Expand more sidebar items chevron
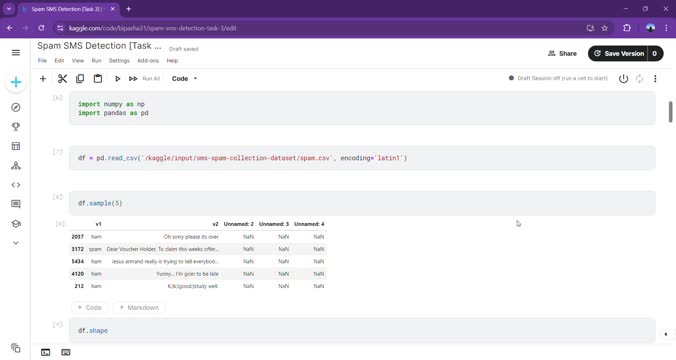The image size is (676, 360). [x=16, y=243]
